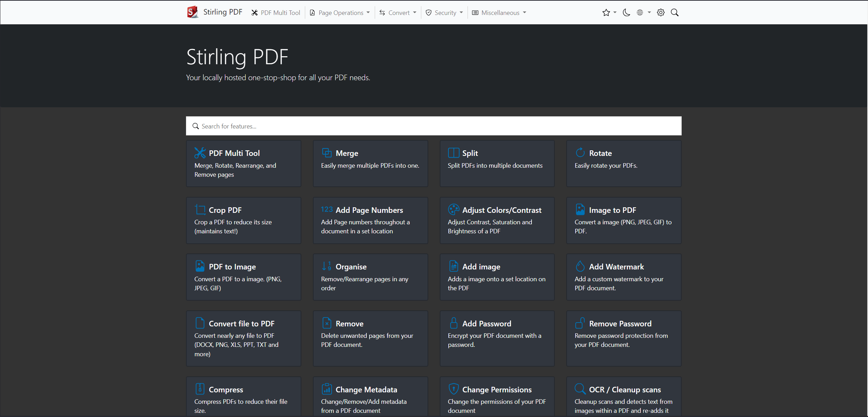Click the Remove Password unlock icon
This screenshot has height=417, width=868.
(x=580, y=323)
